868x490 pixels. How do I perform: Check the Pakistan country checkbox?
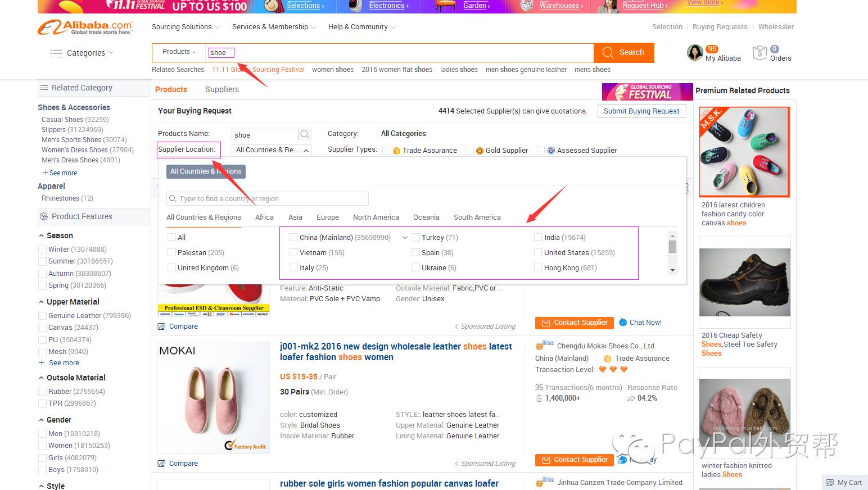(x=171, y=253)
